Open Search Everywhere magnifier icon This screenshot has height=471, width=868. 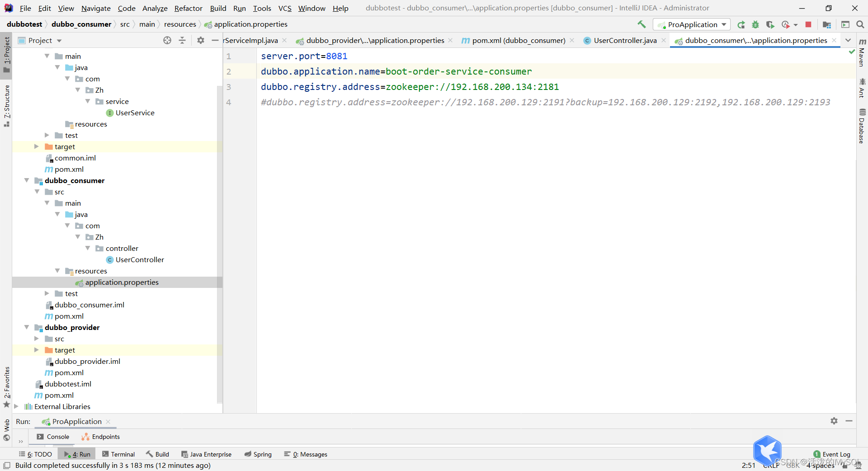(860, 24)
